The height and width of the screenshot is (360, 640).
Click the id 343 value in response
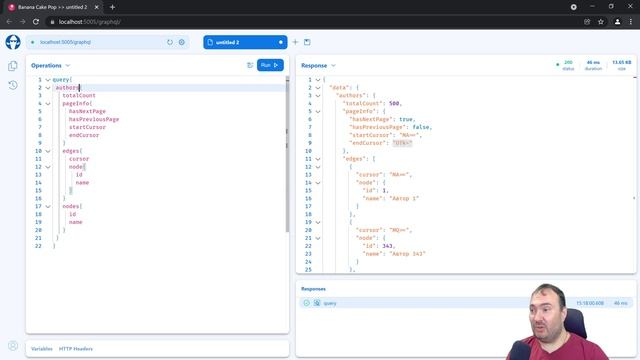387,246
